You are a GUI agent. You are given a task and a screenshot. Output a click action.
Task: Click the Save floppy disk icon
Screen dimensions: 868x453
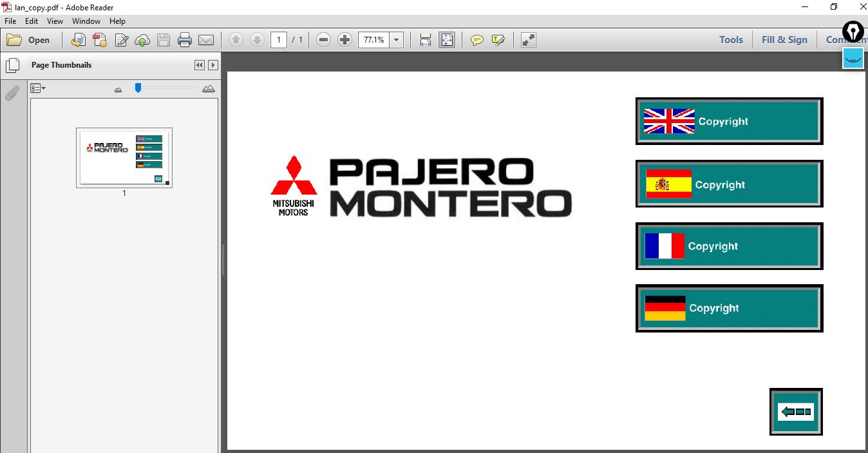[164, 40]
